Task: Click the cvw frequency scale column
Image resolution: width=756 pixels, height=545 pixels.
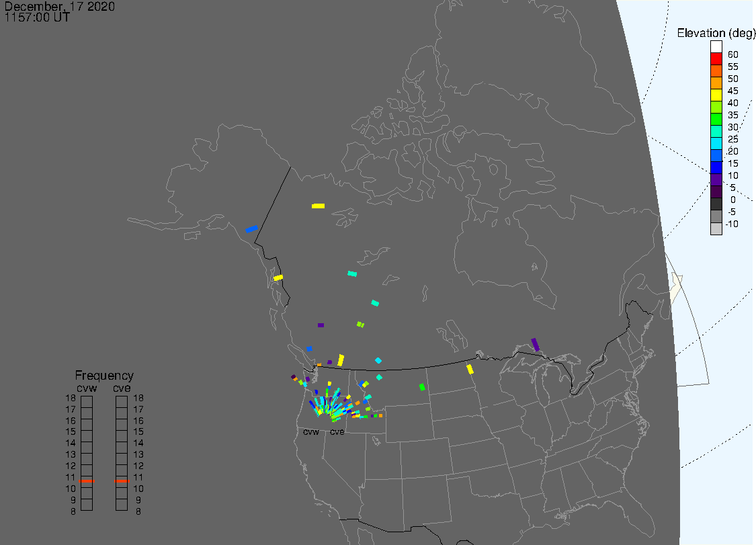Action: (87, 454)
